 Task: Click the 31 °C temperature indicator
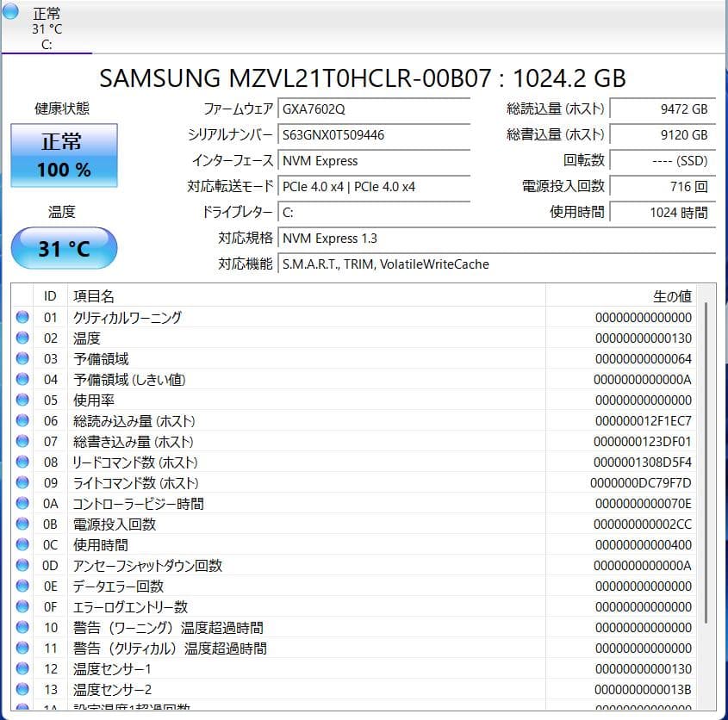coord(63,247)
